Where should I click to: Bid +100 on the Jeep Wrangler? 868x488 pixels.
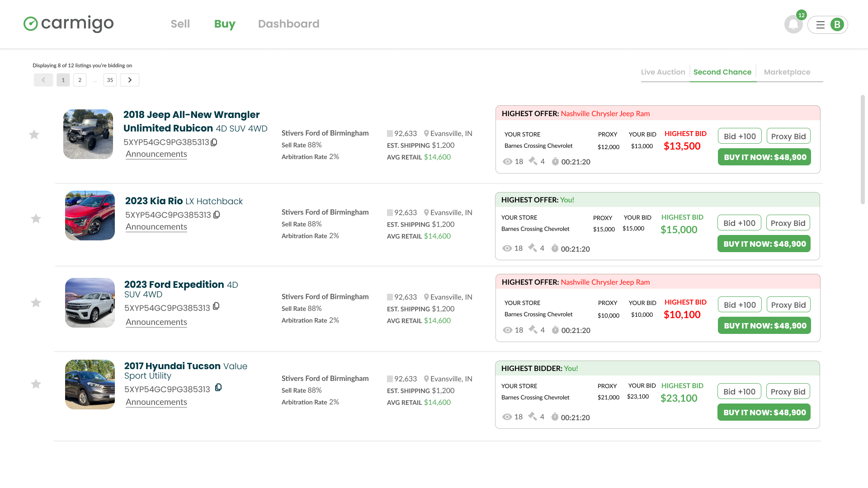tap(740, 136)
